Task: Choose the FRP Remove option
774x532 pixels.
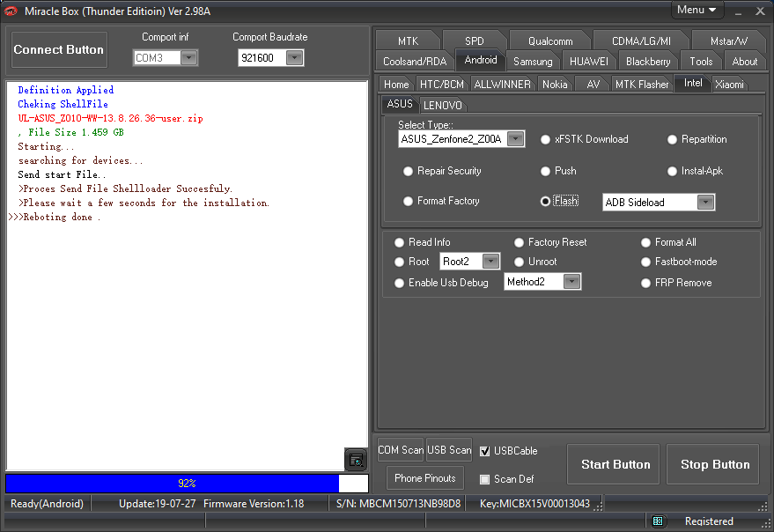Action: coord(645,283)
